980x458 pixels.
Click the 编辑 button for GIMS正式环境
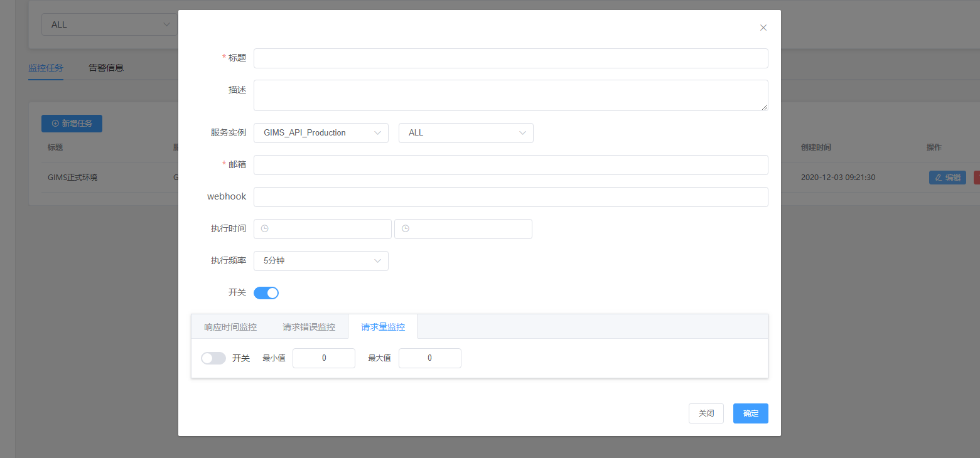pos(947,178)
